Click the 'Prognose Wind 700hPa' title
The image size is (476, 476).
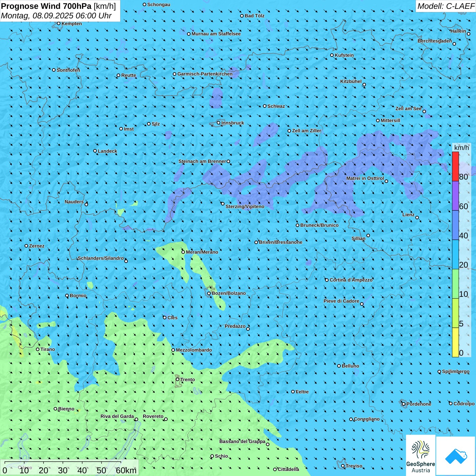pos(46,6)
